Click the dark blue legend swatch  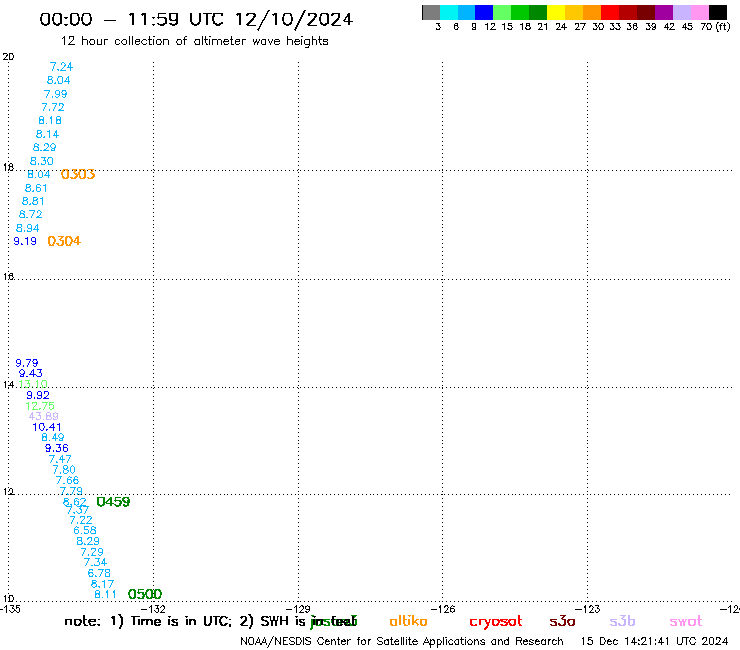[x=484, y=12]
